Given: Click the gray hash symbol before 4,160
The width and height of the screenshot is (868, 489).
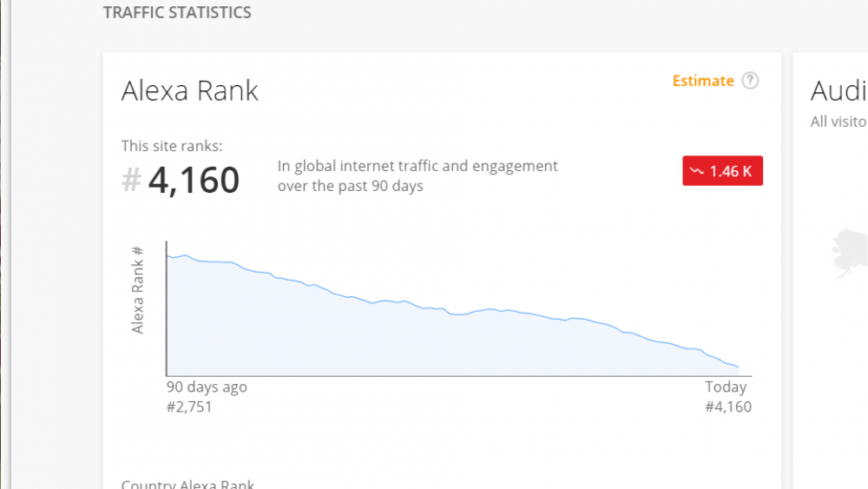Looking at the screenshot, I should 131,181.
